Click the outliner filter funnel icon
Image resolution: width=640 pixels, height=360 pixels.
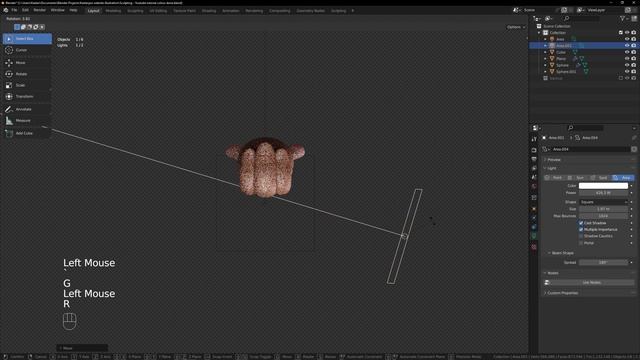click(622, 18)
